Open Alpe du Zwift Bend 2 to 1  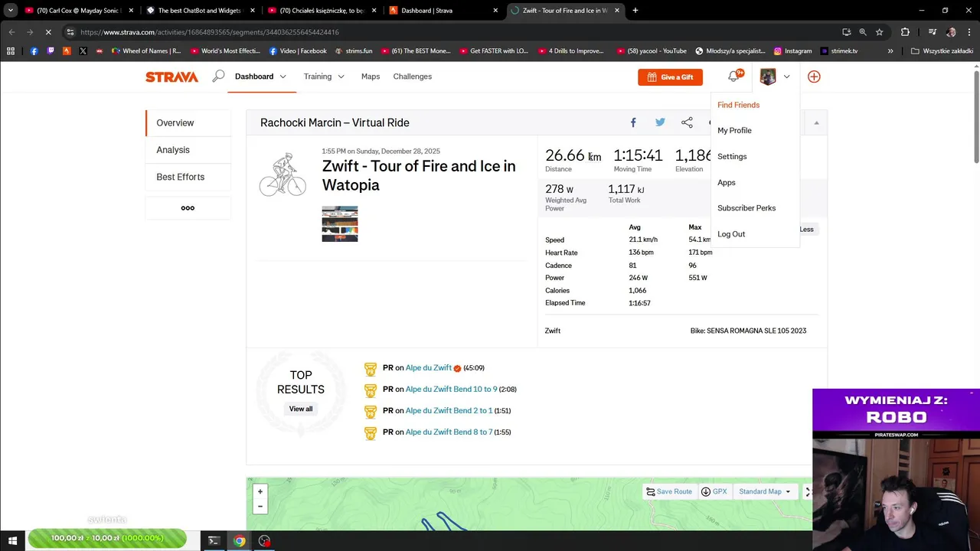[449, 410]
